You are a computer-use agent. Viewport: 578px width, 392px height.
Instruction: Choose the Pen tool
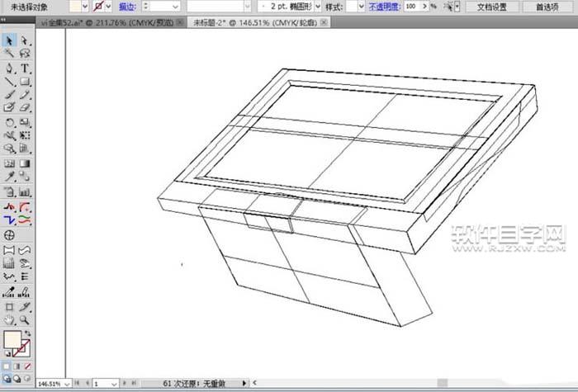coord(9,68)
